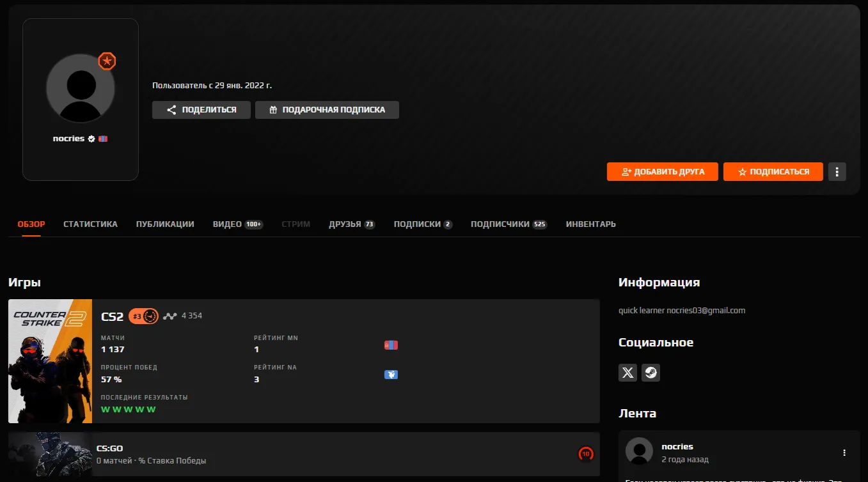868x482 pixels.
Task: Click the Mongolia flag in the Рейтинг MN row
Action: point(391,345)
